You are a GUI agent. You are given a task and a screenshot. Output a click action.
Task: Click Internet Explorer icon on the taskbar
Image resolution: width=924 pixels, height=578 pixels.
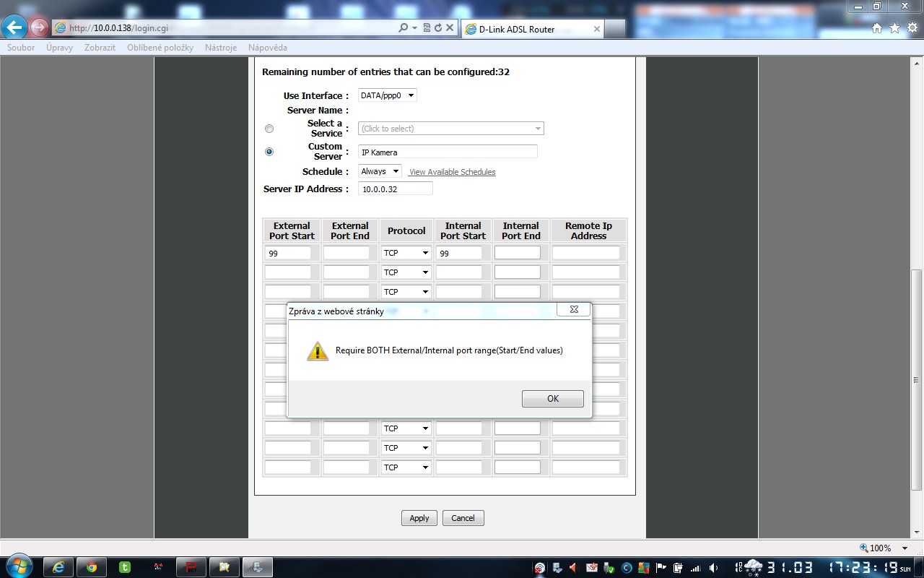tap(58, 567)
